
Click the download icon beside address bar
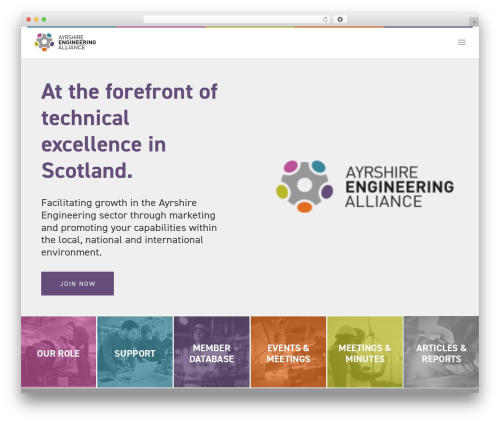(340, 20)
